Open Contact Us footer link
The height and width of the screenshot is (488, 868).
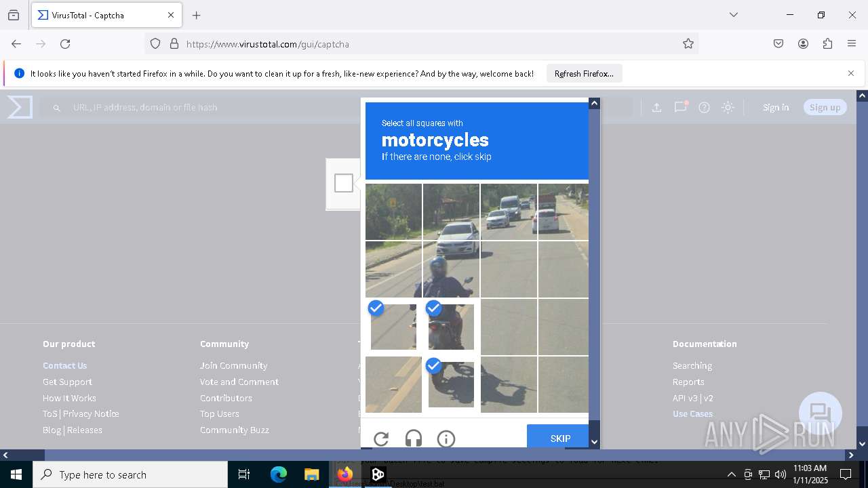(x=65, y=365)
